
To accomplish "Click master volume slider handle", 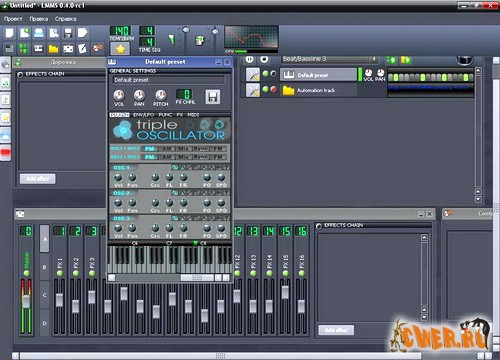I will [186, 30].
